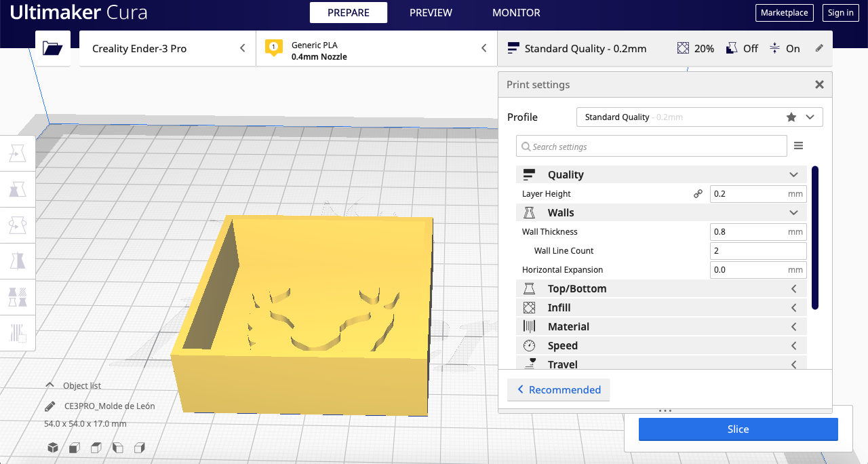Image resolution: width=868 pixels, height=464 pixels.
Task: Switch to right side view cube icon
Action: (x=140, y=448)
